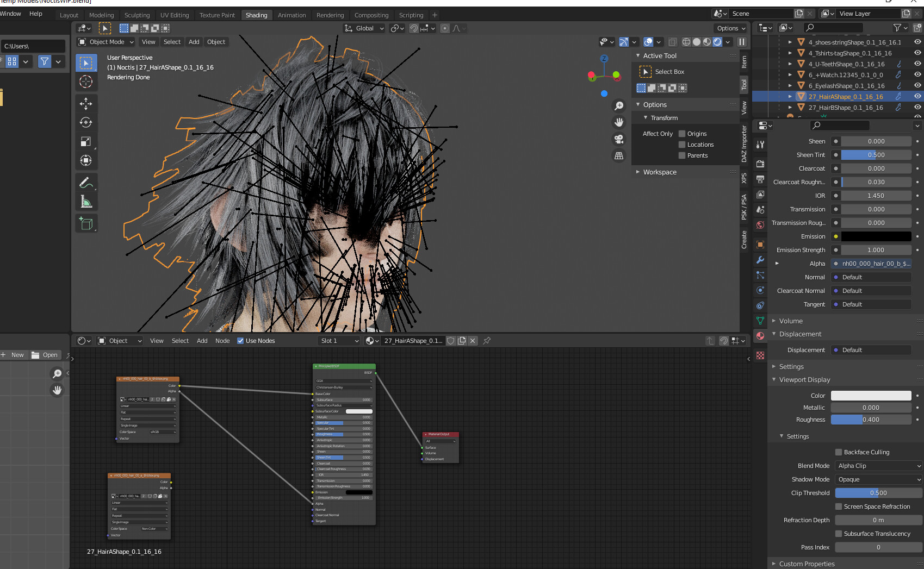
Task: Enable Affect Only Parents checkbox
Action: 682,155
